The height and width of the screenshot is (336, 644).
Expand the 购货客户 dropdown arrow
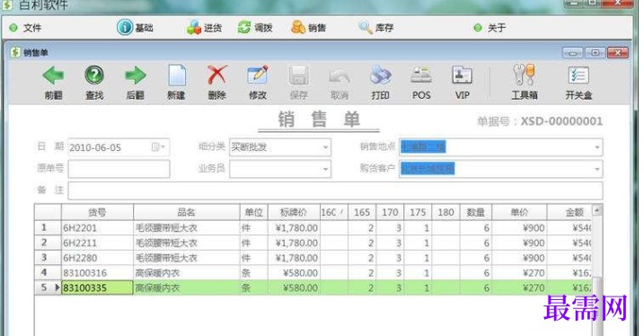(x=597, y=169)
